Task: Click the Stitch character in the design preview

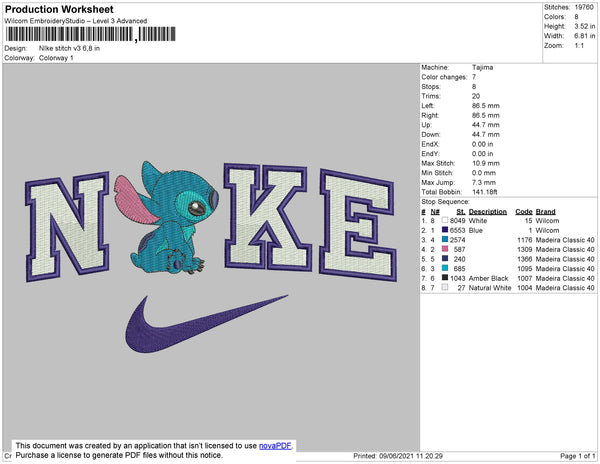Action: (167, 218)
